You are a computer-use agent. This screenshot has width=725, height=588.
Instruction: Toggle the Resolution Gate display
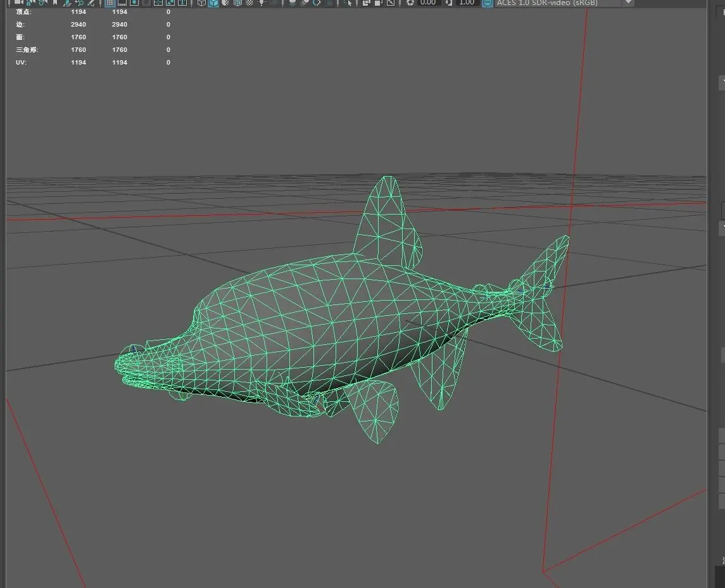tap(134, 3)
